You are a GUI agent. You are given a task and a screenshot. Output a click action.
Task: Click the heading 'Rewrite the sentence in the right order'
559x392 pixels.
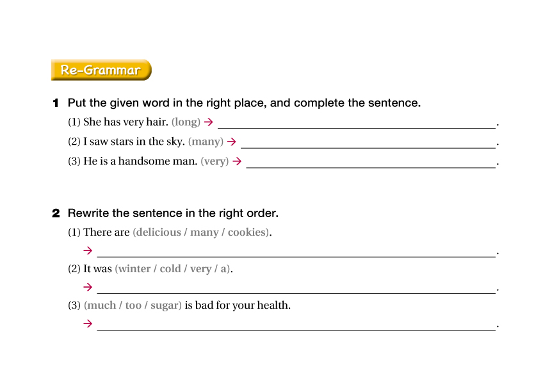[173, 213]
